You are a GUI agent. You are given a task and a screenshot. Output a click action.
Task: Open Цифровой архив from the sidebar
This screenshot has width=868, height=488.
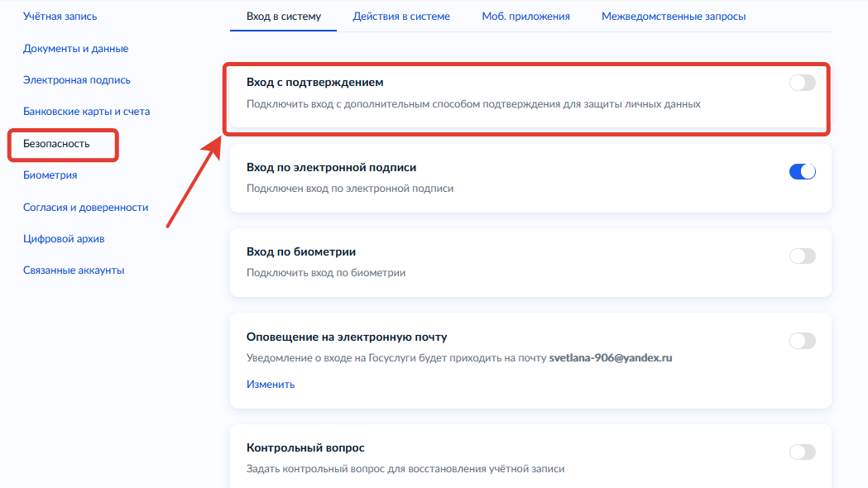64,239
